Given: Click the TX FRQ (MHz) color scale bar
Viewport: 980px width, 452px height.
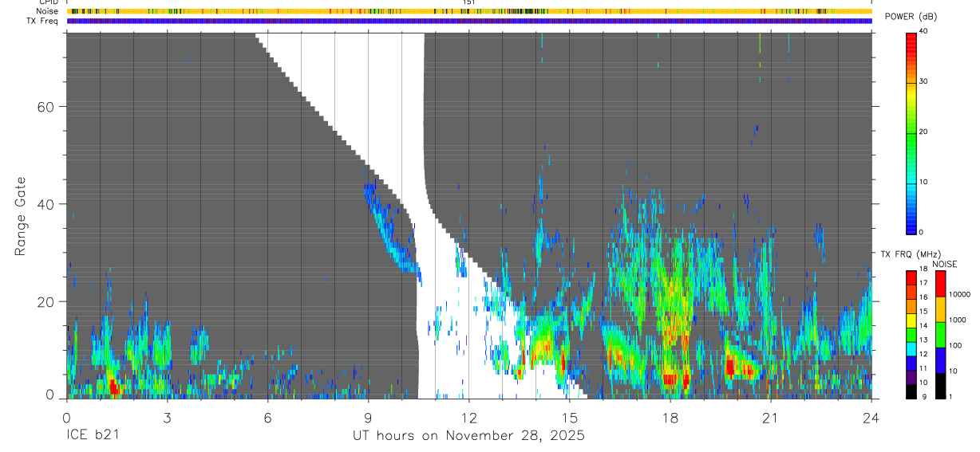Looking at the screenshot, I should (911, 335).
